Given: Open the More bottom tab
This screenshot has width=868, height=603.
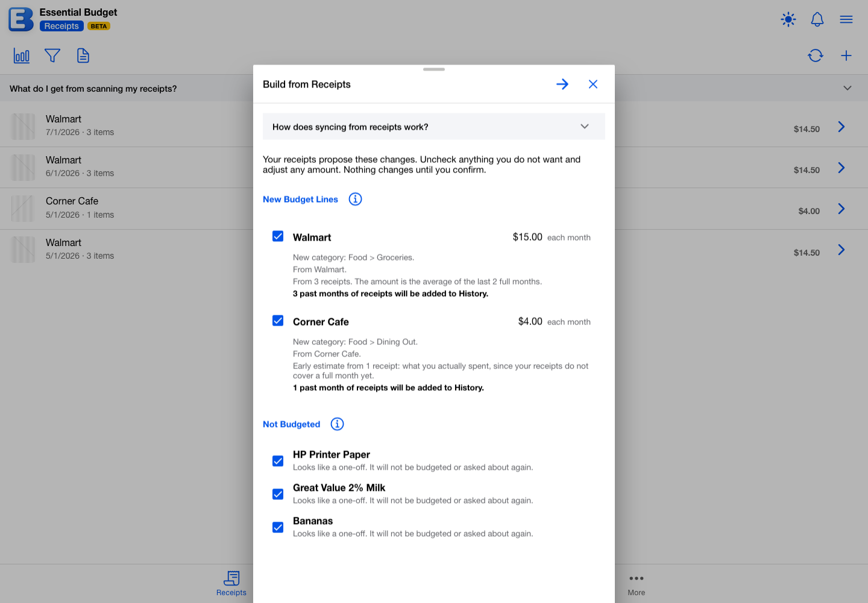Looking at the screenshot, I should [x=637, y=584].
